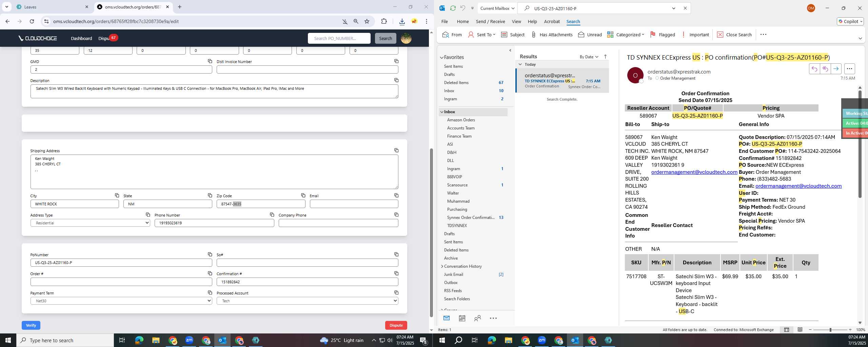Screen dimensions: 868x347
Task: Adjust the Outlook zoom slider
Action: tap(830, 330)
